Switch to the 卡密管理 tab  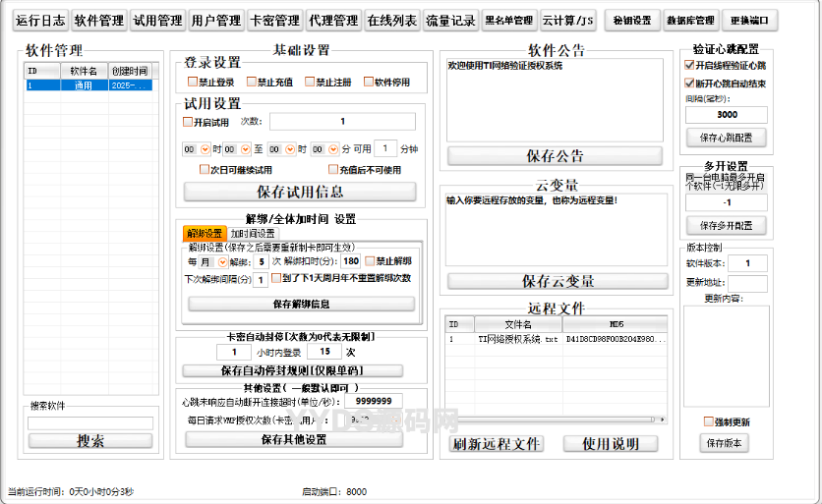[274, 20]
